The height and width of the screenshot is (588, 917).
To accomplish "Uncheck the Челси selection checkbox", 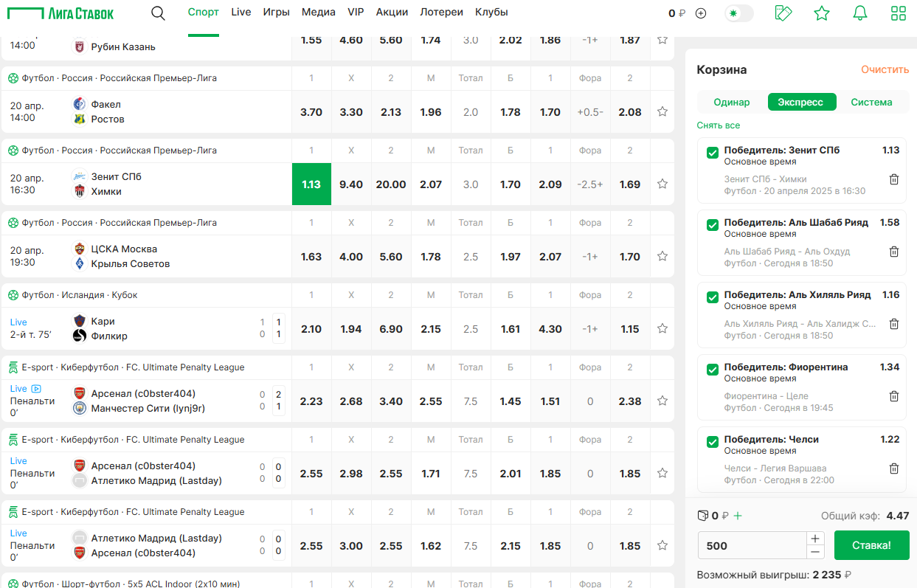I will click(x=713, y=442).
